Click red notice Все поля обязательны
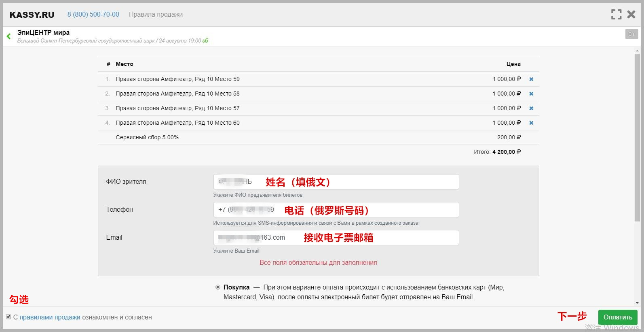The height and width of the screenshot is (332, 644). pos(318,263)
